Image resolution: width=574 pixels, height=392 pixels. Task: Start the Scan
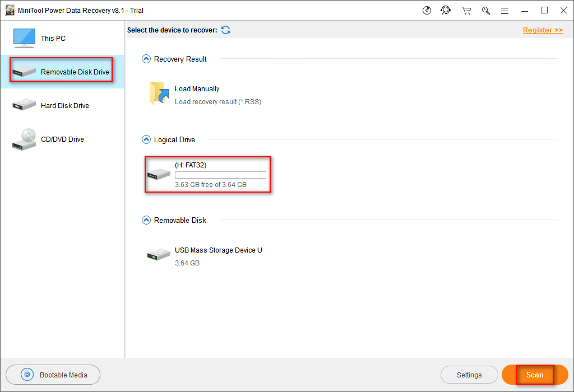pyautogui.click(x=535, y=375)
